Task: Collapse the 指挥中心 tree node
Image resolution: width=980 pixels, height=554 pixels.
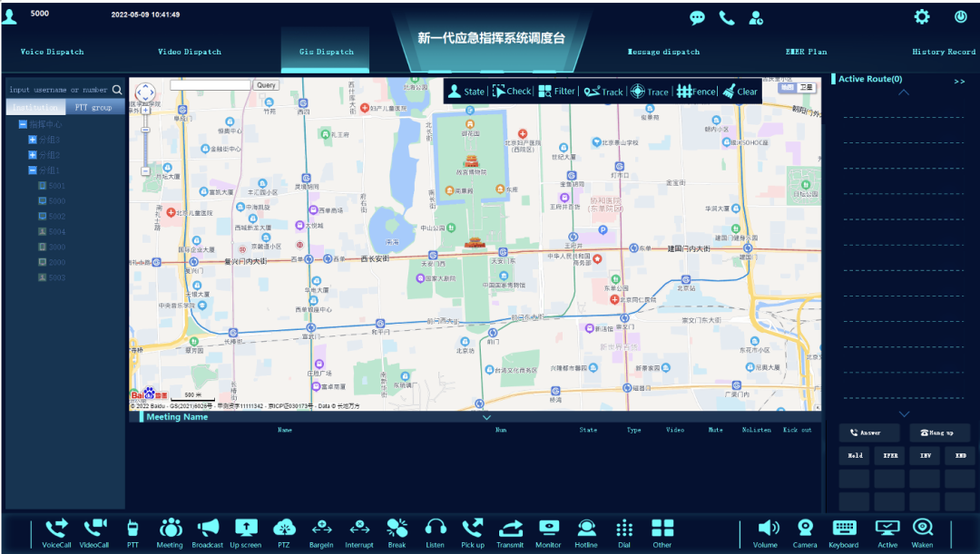Action: point(23,124)
